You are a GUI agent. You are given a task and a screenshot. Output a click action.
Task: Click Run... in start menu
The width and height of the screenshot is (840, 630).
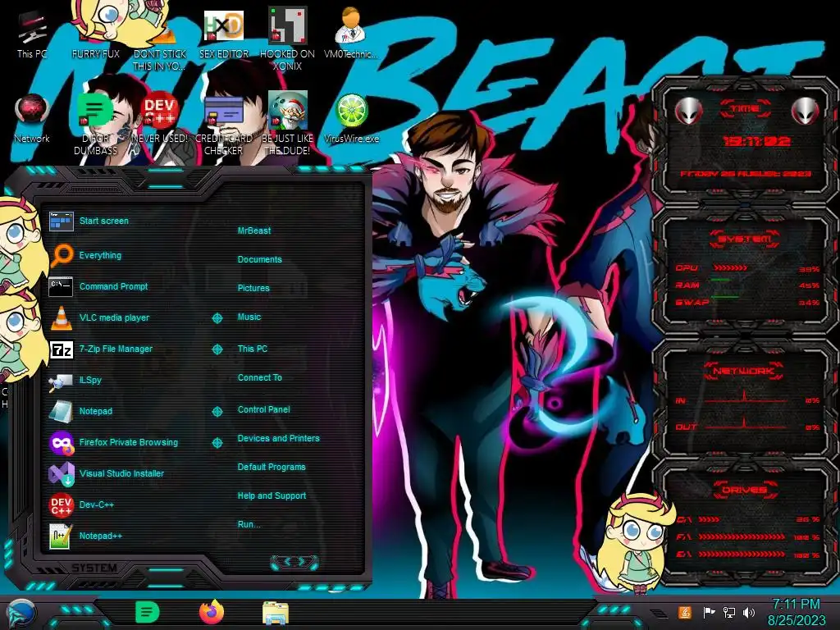249,524
